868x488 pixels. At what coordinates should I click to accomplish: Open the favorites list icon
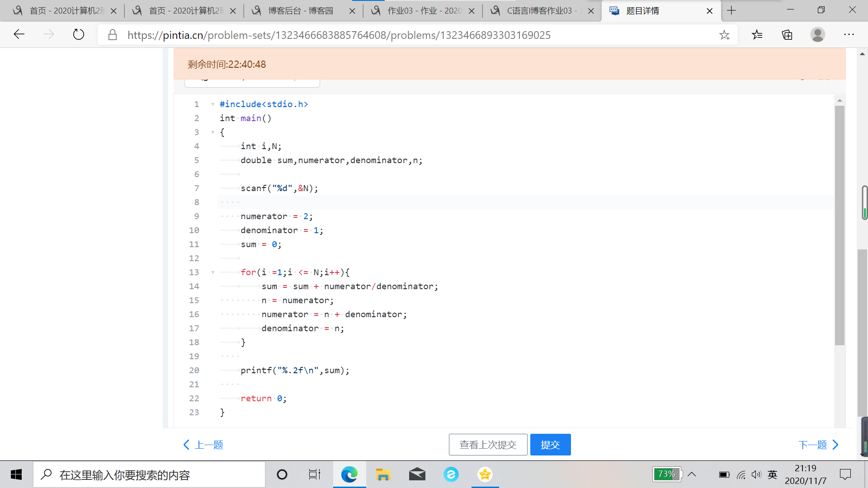click(757, 35)
